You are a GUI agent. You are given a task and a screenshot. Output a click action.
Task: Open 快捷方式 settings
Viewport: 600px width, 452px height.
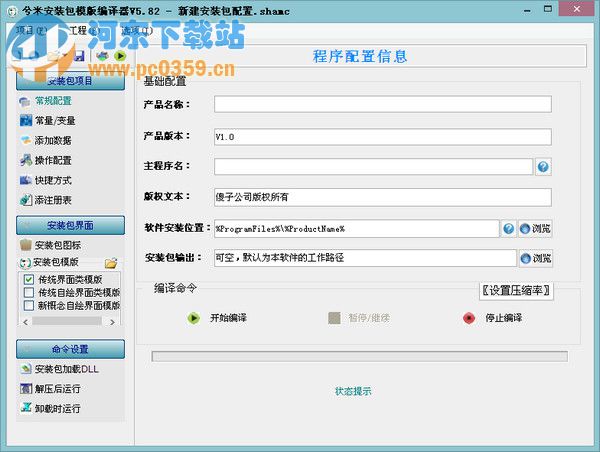(x=46, y=180)
